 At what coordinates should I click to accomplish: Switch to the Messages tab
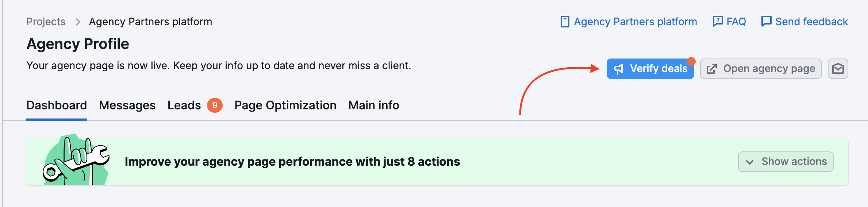coord(127,105)
